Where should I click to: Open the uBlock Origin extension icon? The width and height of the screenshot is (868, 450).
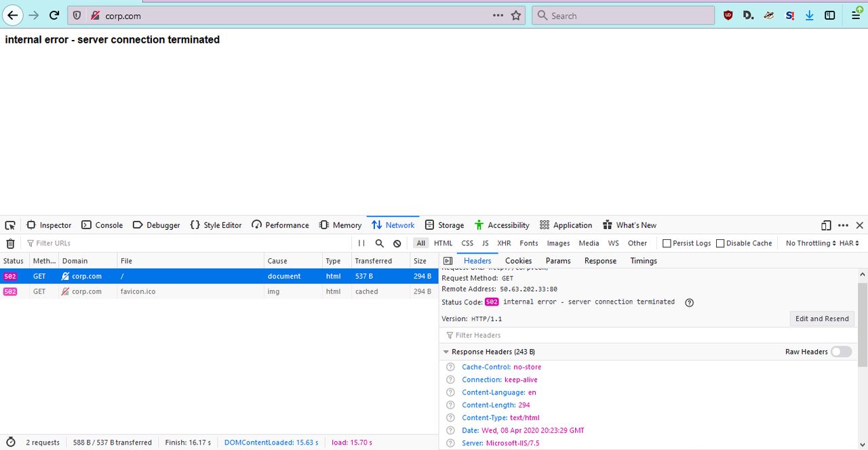pyautogui.click(x=728, y=16)
